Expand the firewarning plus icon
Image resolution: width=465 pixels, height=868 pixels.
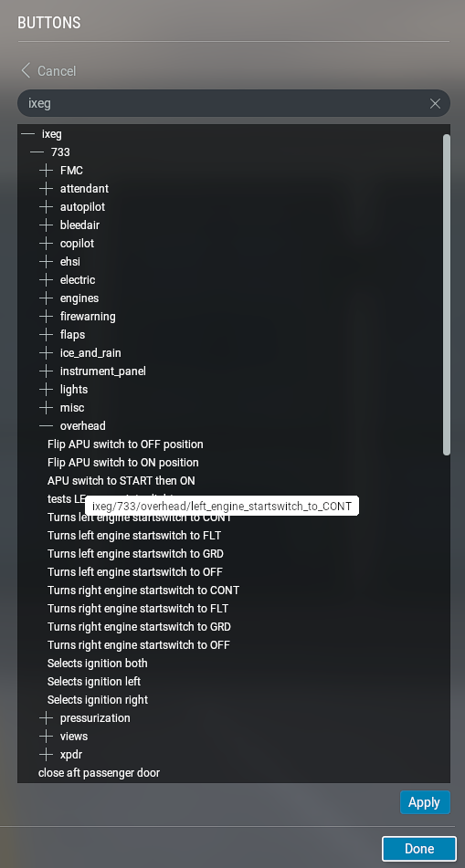pos(46,317)
